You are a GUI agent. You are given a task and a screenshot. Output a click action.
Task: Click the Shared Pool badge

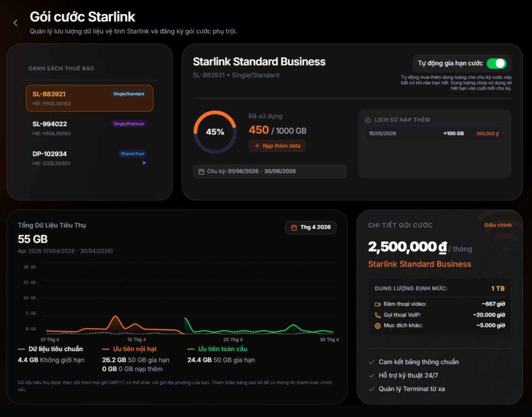pos(132,154)
